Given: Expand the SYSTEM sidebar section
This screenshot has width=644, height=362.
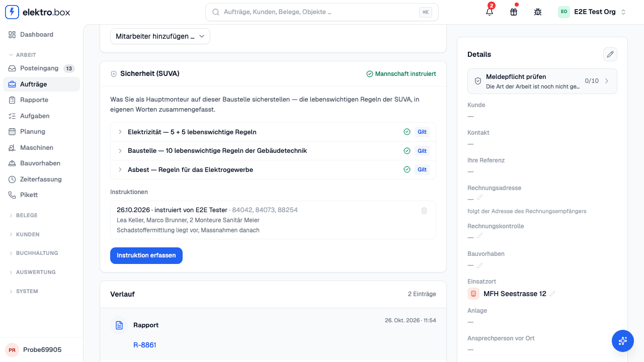Looking at the screenshot, I should [x=41, y=291].
